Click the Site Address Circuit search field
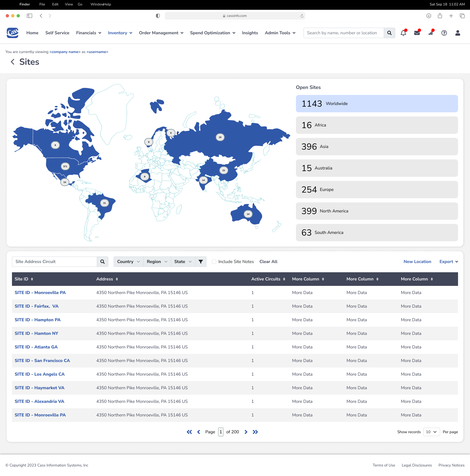This screenshot has height=476, width=470. click(x=54, y=262)
